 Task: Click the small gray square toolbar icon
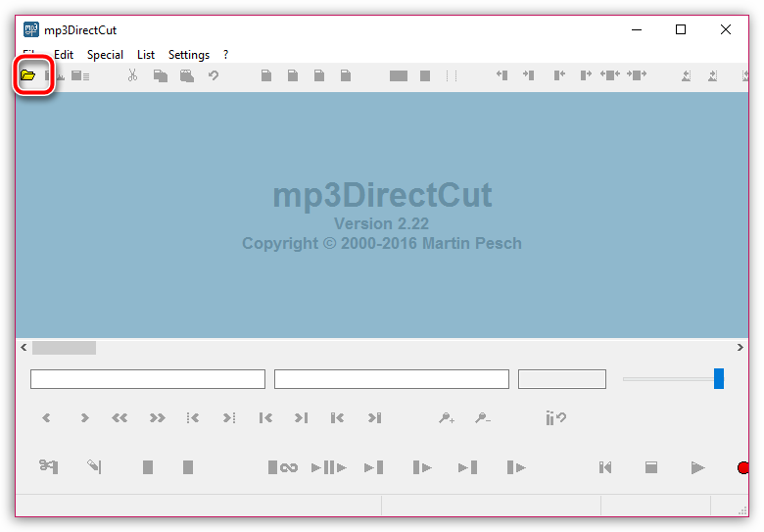(425, 75)
